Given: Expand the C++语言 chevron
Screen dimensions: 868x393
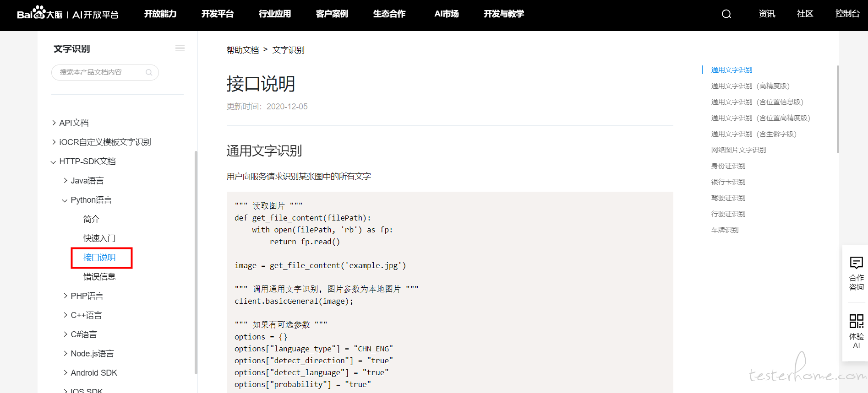Looking at the screenshot, I should (x=66, y=315).
